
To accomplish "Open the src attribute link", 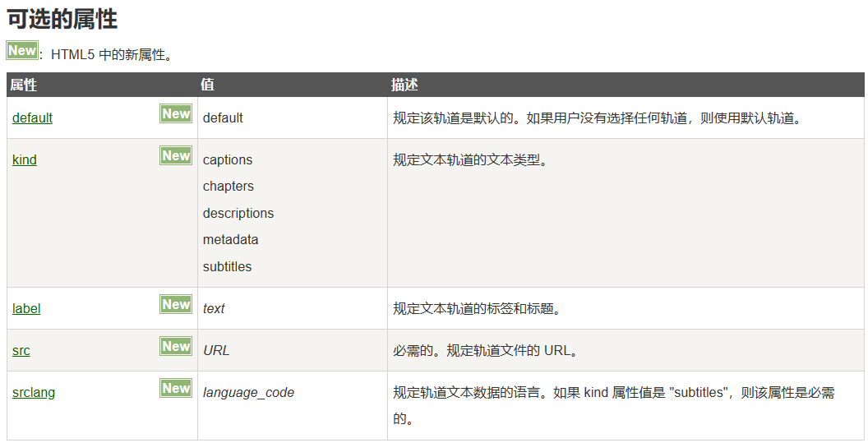I will click(x=21, y=351).
